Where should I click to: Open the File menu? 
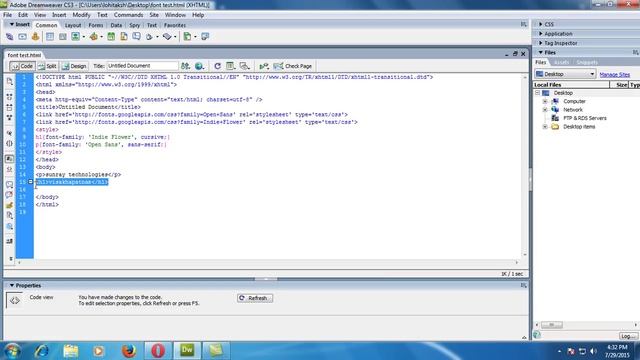pos(7,15)
